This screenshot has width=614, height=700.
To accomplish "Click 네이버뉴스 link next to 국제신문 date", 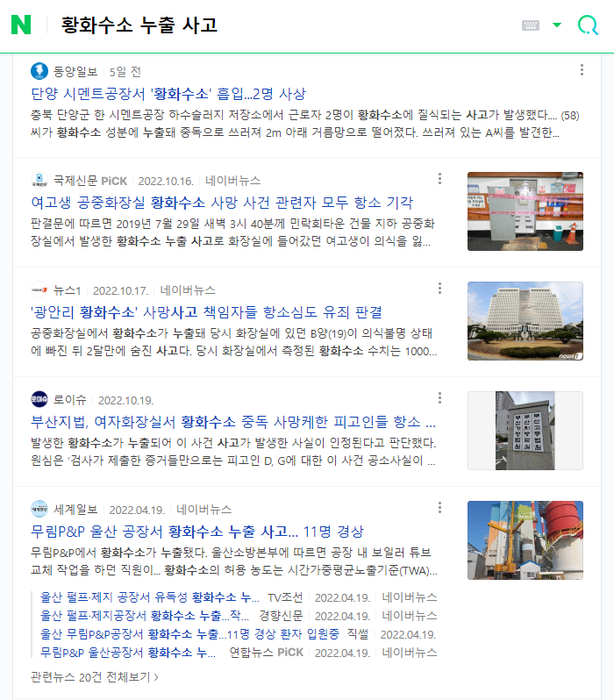I will (x=232, y=181).
